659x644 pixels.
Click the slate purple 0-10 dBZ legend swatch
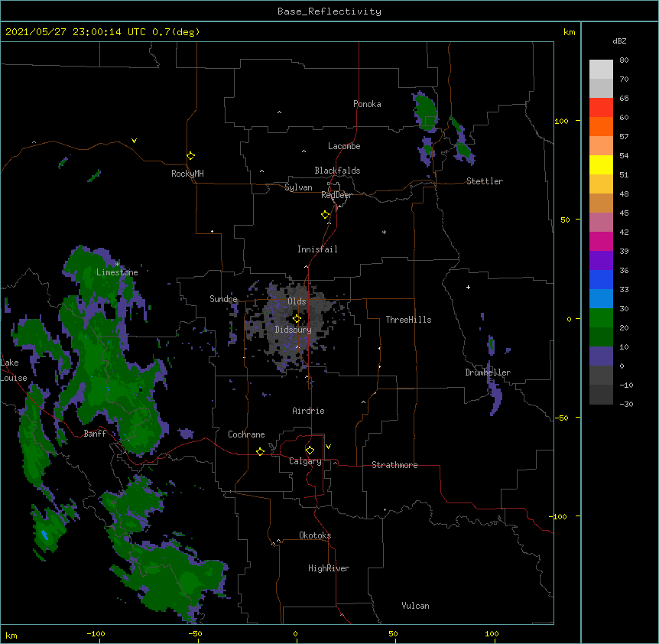tap(601, 356)
